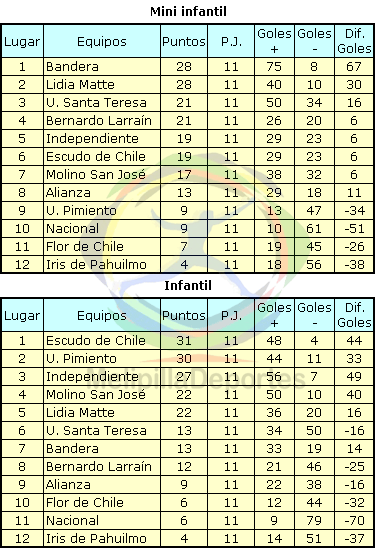
Task: Click Bandera in the Mini infantil standings
Action: [72, 66]
